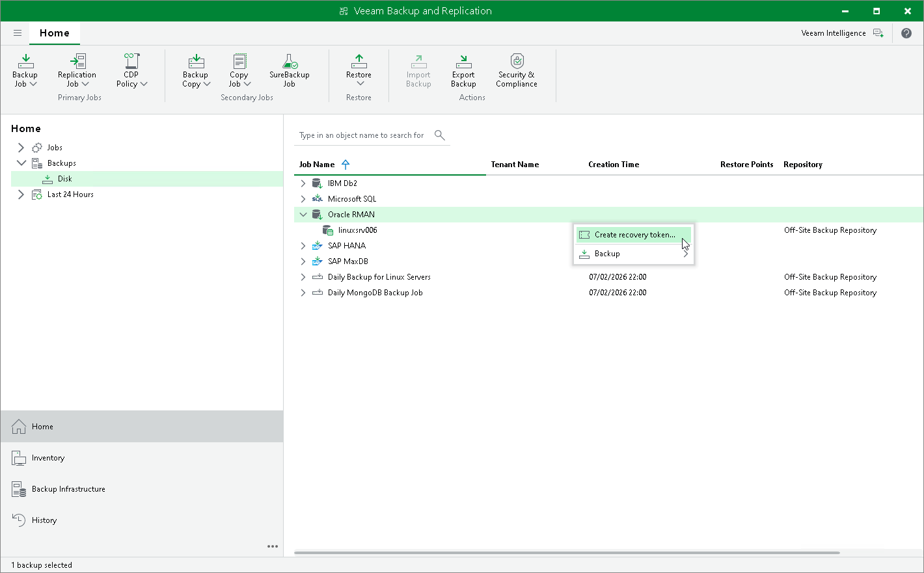
Task: Expand Daily MongoDB Backup Job row
Action: coord(303,293)
